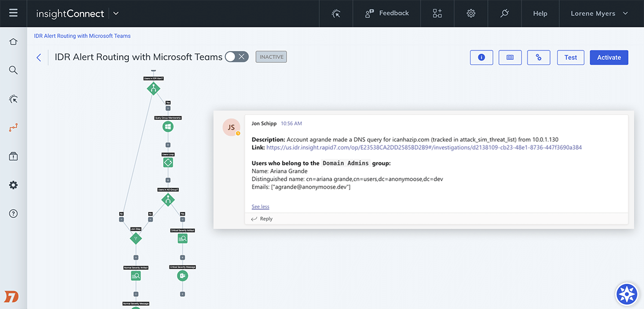Click the Distinguished name line

347,179
